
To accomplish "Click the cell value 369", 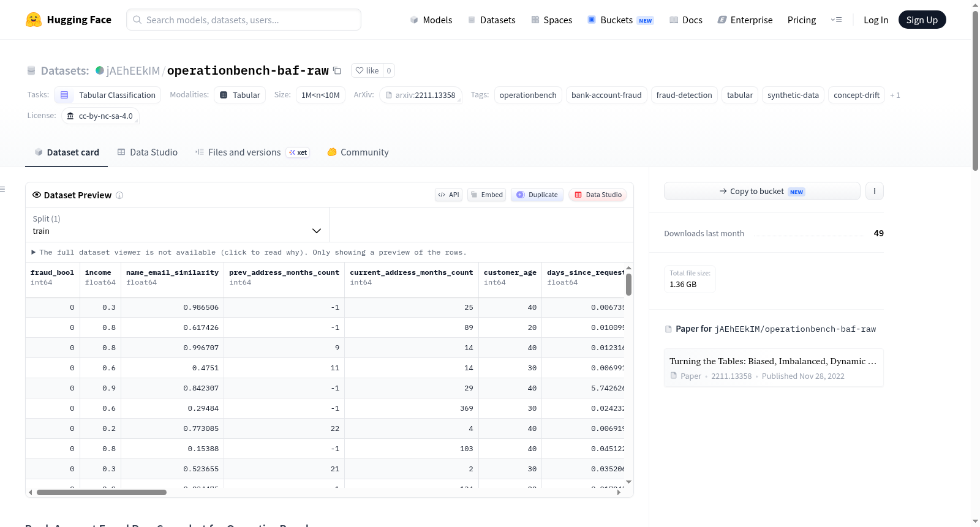I will point(467,408).
